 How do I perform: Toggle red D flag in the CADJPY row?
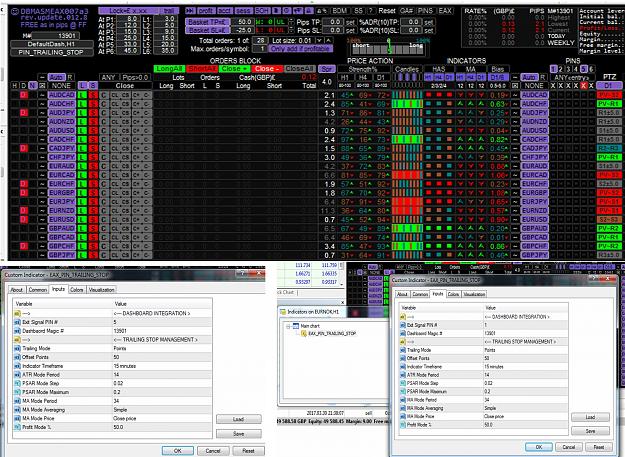click(x=24, y=148)
